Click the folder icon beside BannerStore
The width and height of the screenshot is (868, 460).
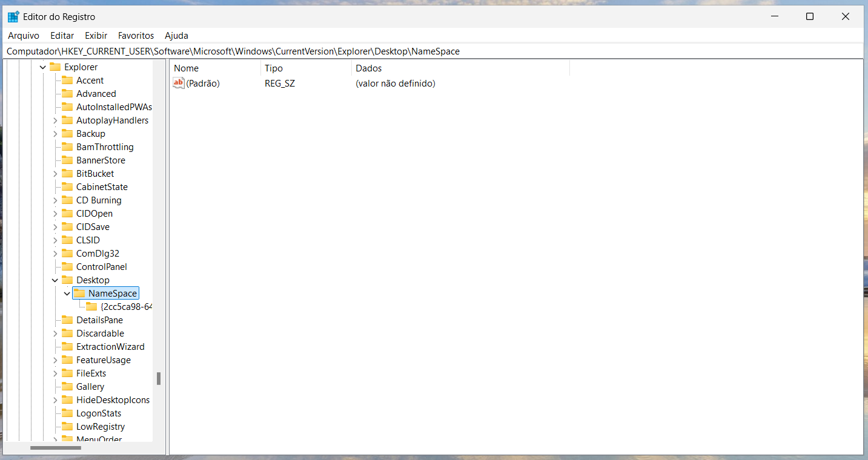click(67, 160)
